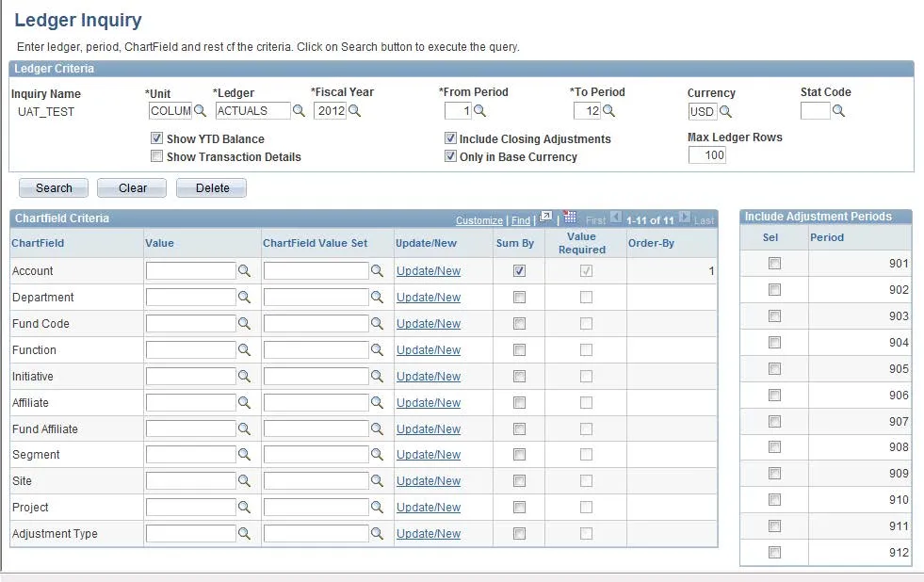
Task: Open Fiscal Year lookup magnifier
Action: coord(354,111)
